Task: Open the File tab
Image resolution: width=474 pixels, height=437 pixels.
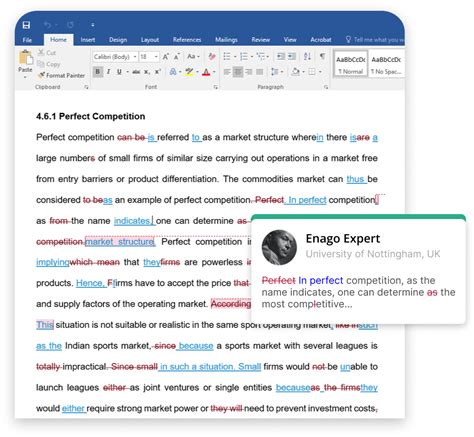Action: tap(27, 40)
